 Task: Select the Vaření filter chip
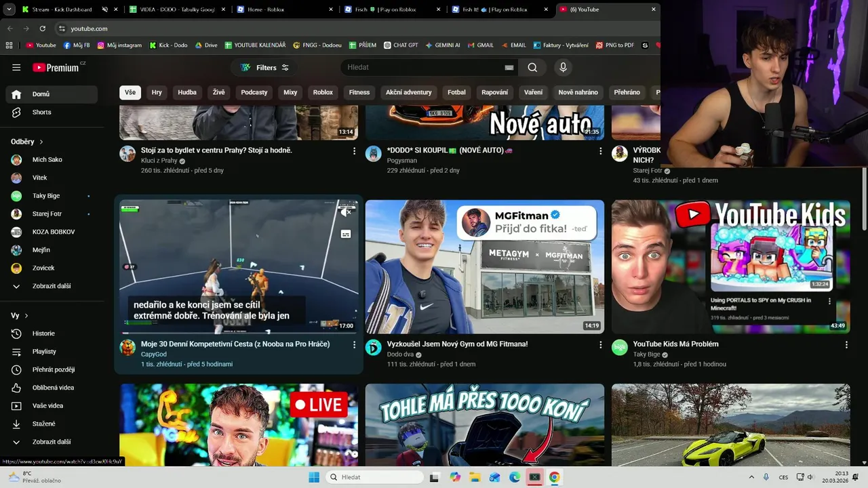(x=533, y=92)
